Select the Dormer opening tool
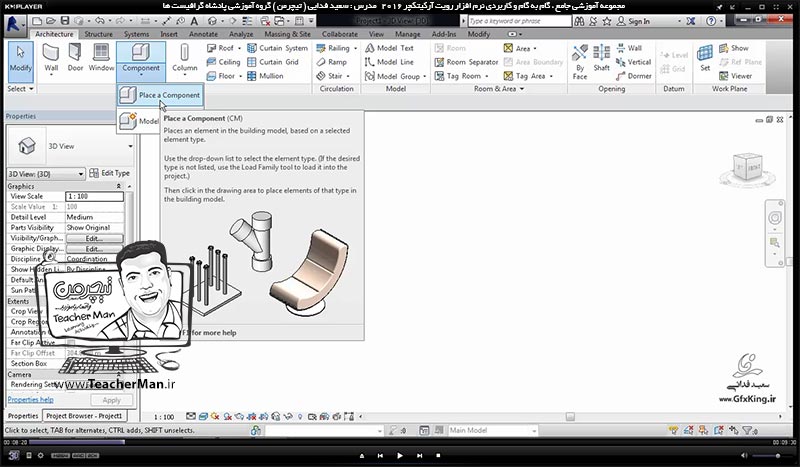This screenshot has width=800, height=467. coord(634,76)
